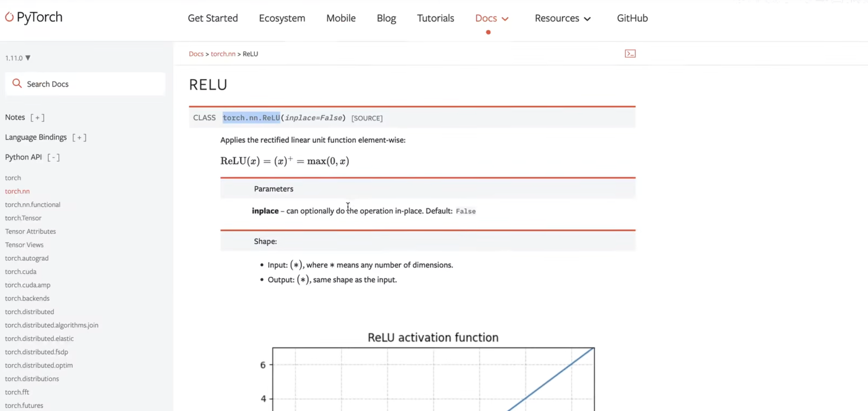Expand the Notes section
Image resolution: width=868 pixels, height=411 pixels.
(37, 117)
